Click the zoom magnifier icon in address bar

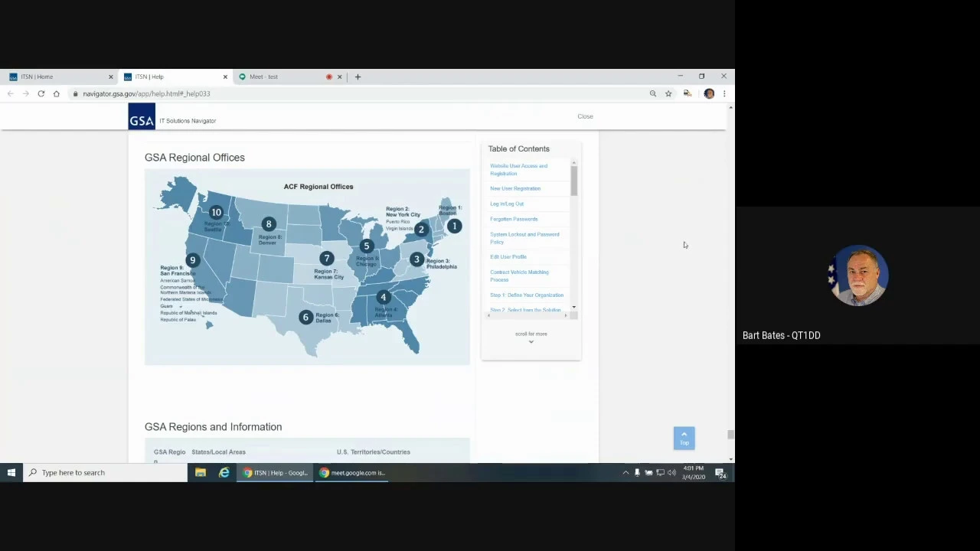[x=653, y=93]
